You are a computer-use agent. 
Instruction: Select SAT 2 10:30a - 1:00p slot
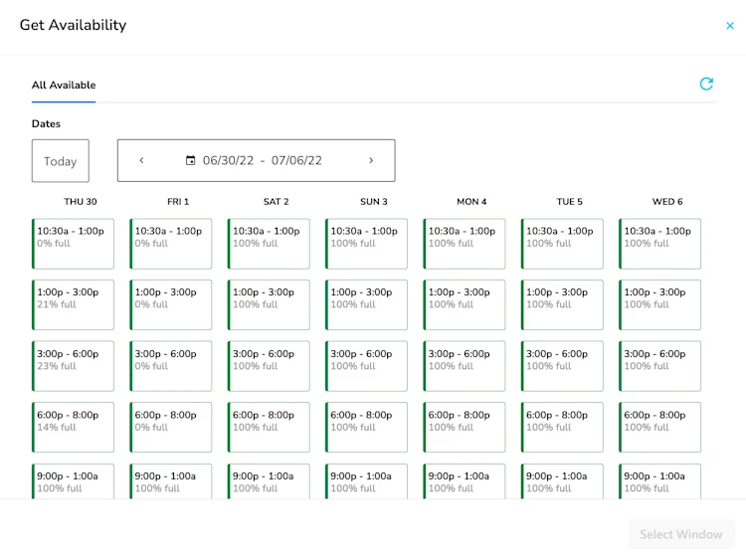pyautogui.click(x=269, y=244)
